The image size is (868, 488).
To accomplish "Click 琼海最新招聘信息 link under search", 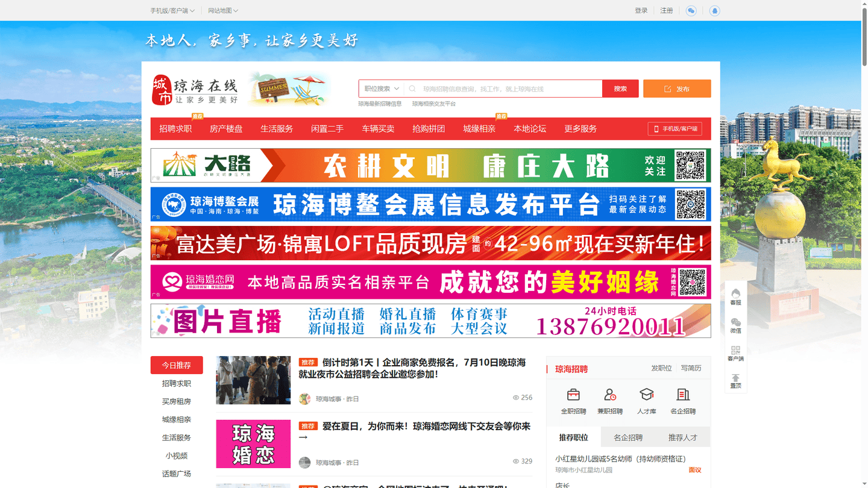I will click(x=380, y=104).
